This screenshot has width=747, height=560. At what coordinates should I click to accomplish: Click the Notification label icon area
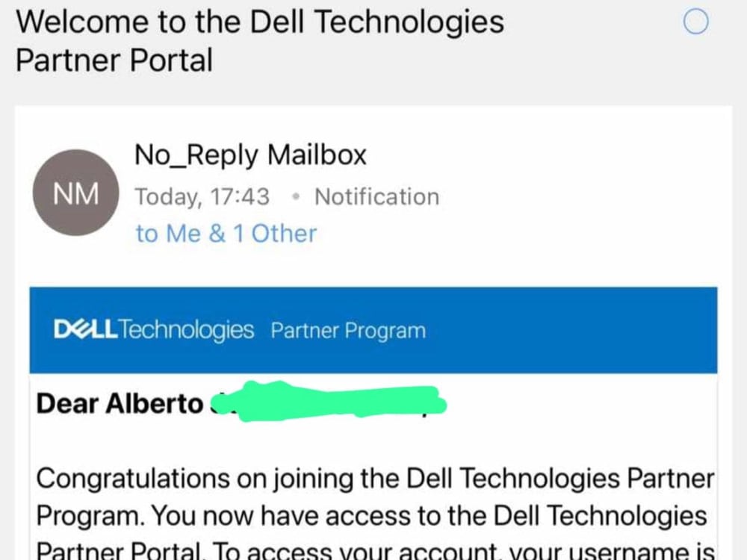coord(376,196)
